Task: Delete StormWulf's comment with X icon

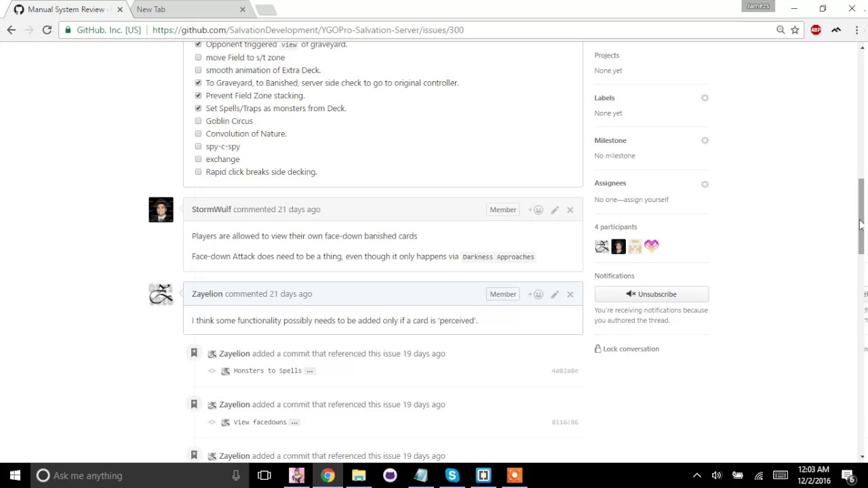Action: pos(570,210)
